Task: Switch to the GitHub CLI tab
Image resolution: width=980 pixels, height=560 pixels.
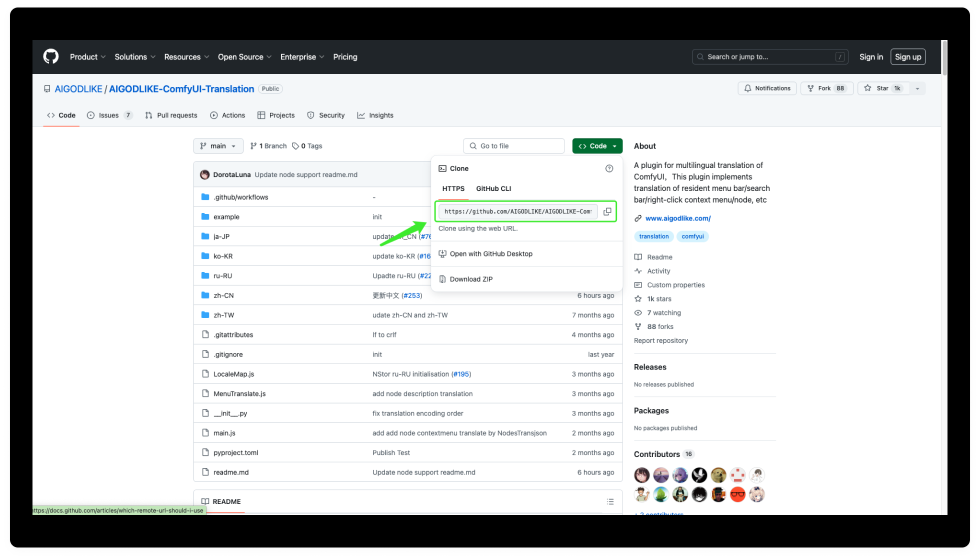Action: (493, 188)
